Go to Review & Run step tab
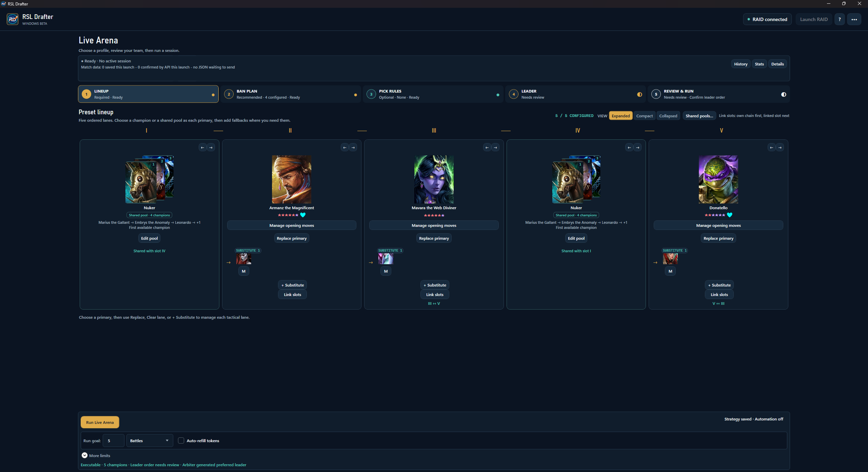The image size is (868, 472). [718, 94]
